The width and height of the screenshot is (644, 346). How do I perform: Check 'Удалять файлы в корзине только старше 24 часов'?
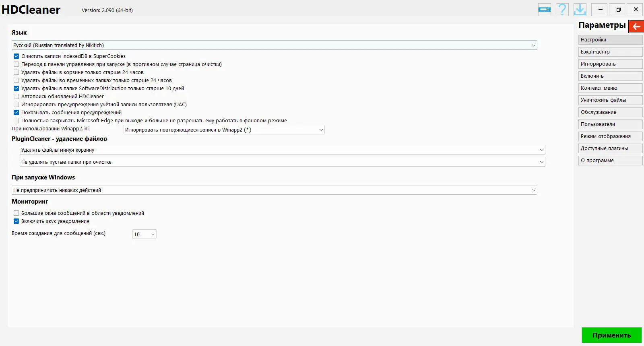pyautogui.click(x=16, y=72)
